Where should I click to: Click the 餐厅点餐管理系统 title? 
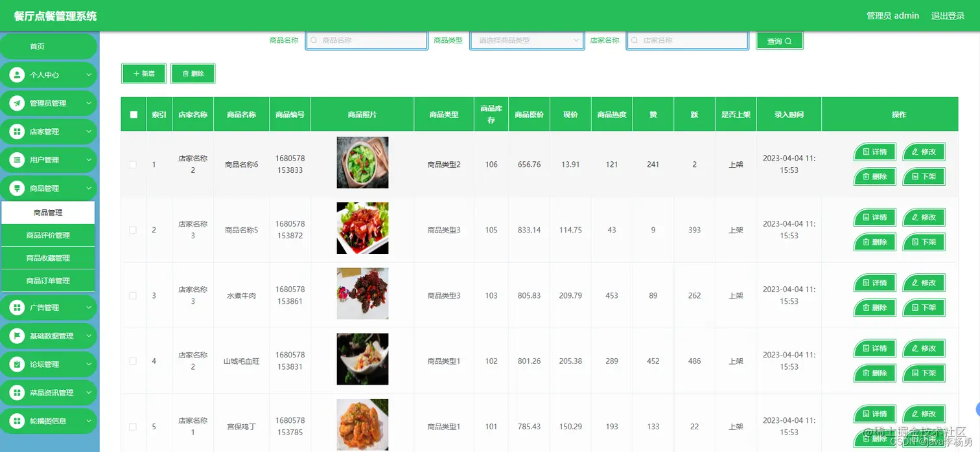pos(55,16)
